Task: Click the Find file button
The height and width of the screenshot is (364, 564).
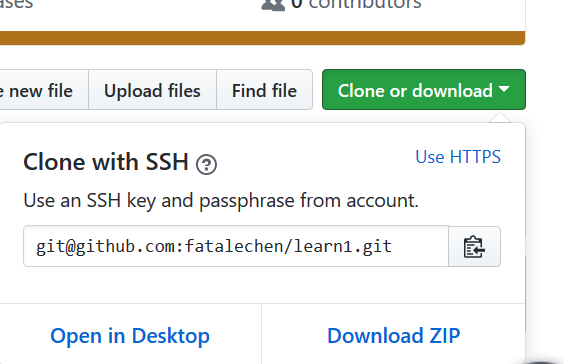Action: pos(264,90)
